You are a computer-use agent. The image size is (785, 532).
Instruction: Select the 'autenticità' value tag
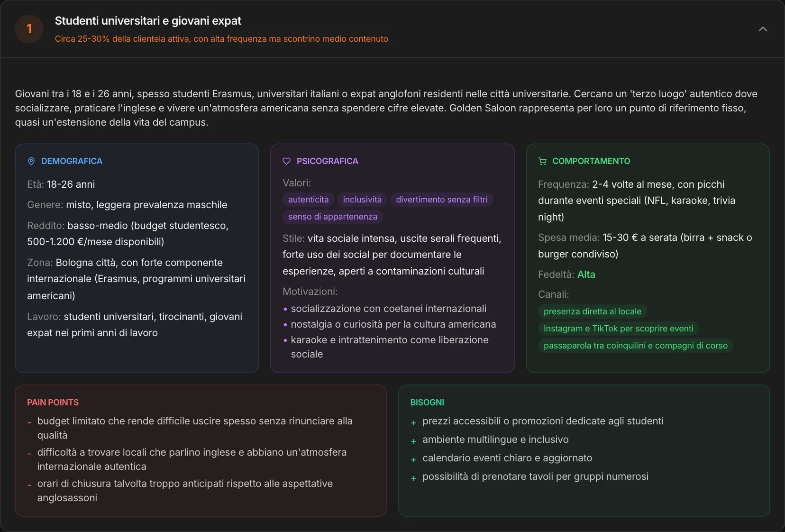click(308, 200)
